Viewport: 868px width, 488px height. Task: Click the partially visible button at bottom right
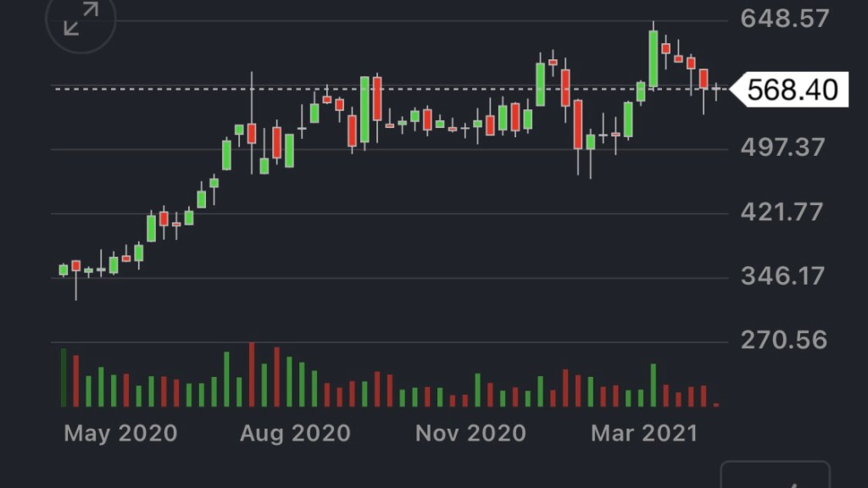pos(775,476)
